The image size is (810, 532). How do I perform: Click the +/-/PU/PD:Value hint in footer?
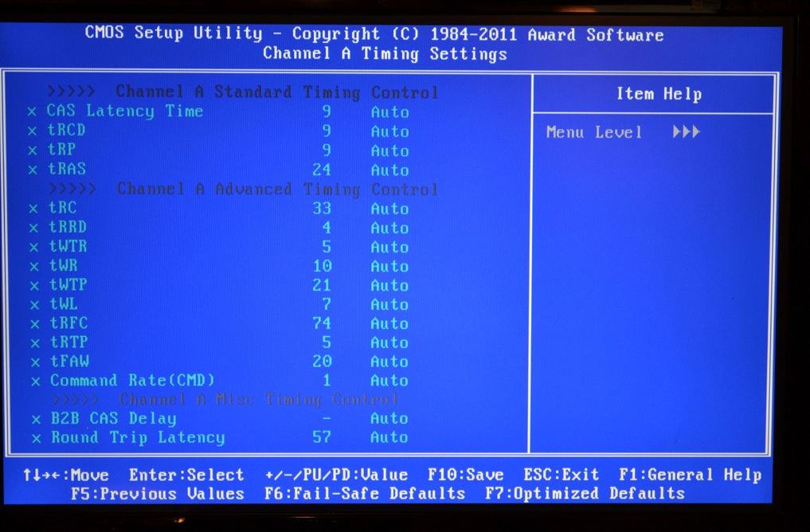point(336,475)
